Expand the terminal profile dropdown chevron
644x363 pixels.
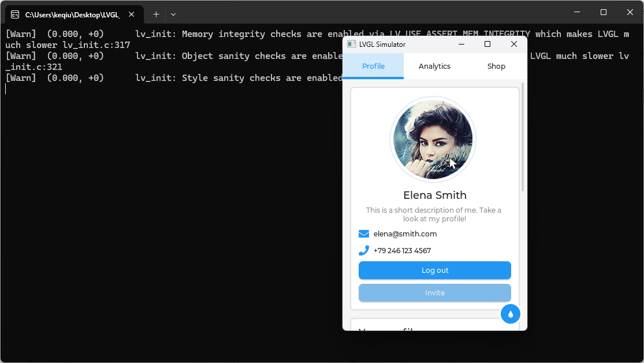(173, 14)
